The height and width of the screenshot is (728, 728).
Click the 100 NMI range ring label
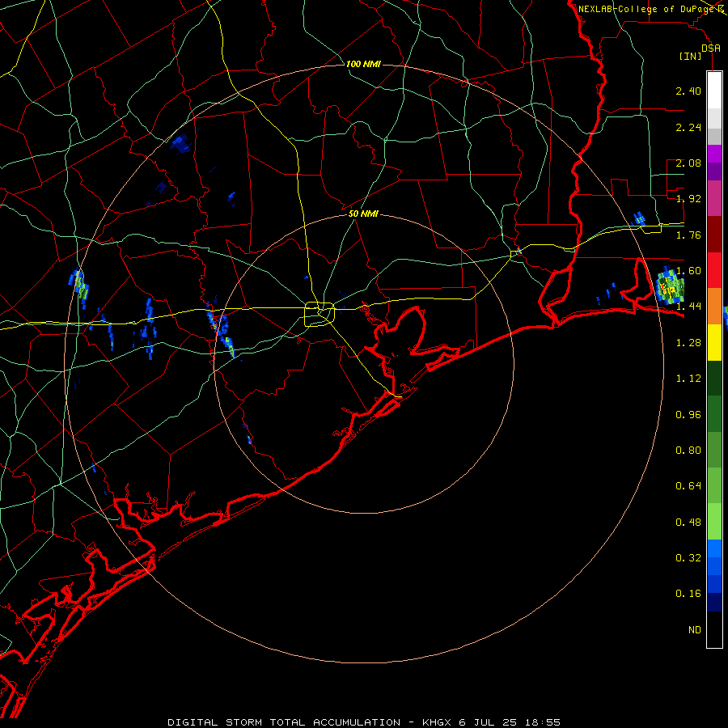pyautogui.click(x=363, y=64)
